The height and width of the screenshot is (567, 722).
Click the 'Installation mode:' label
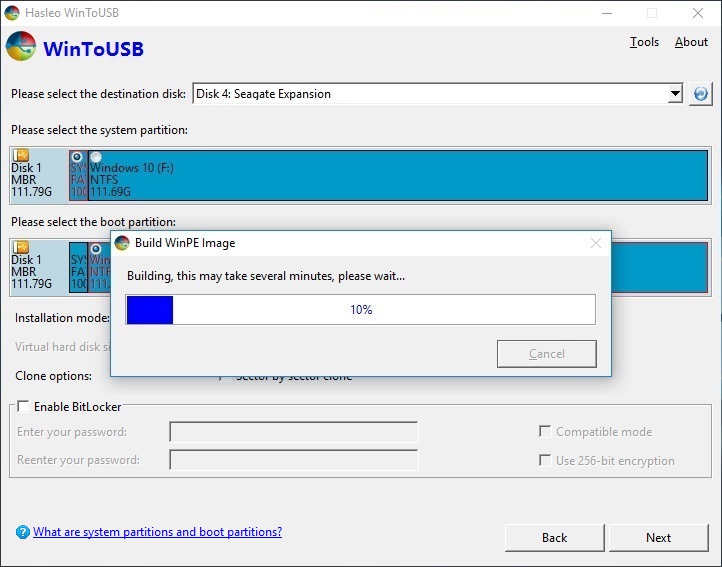point(62,318)
